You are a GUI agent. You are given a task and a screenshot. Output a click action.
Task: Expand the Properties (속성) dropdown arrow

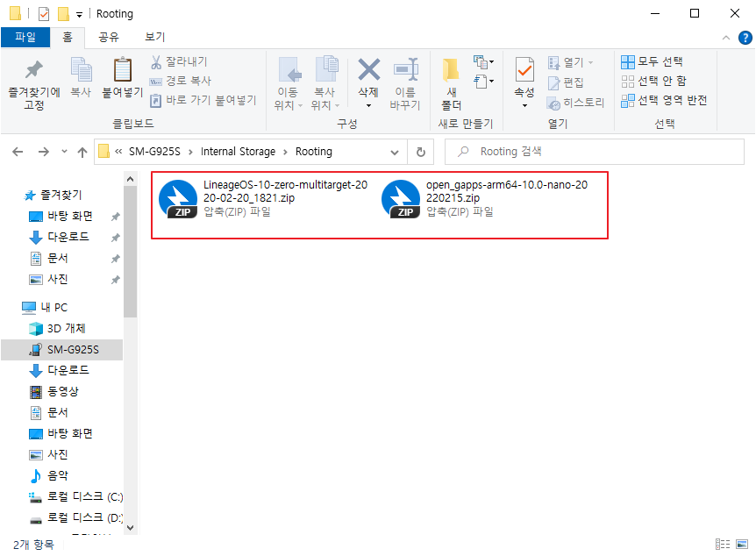point(524,105)
